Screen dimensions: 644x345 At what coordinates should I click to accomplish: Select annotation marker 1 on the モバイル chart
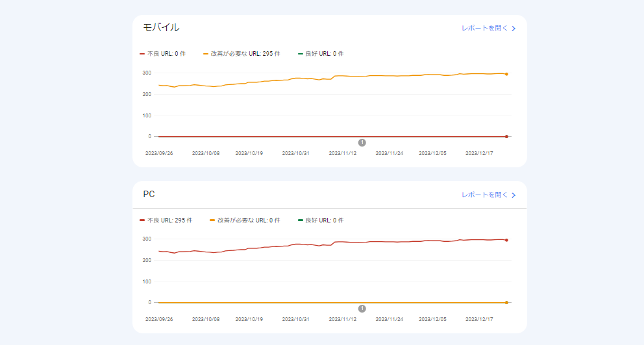click(x=362, y=143)
